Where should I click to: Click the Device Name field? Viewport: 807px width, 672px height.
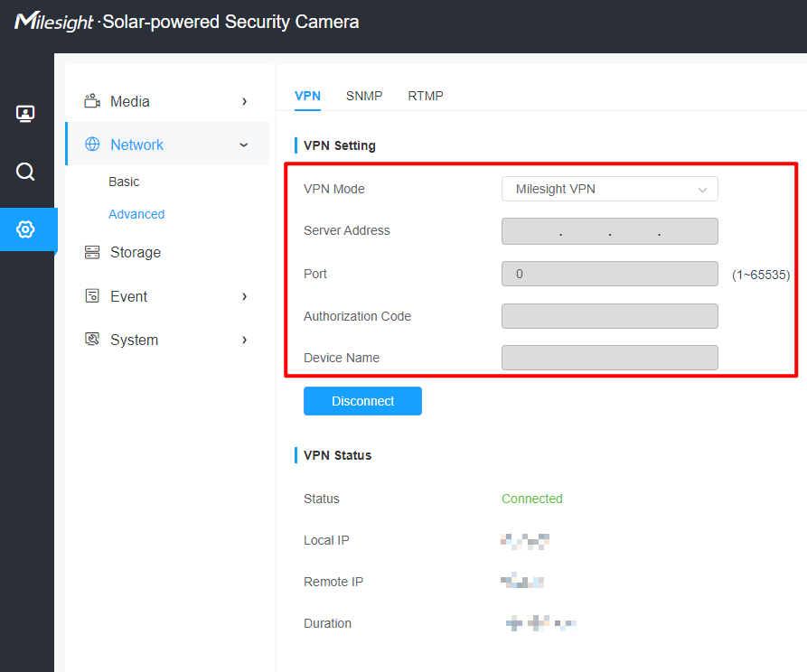click(x=609, y=358)
